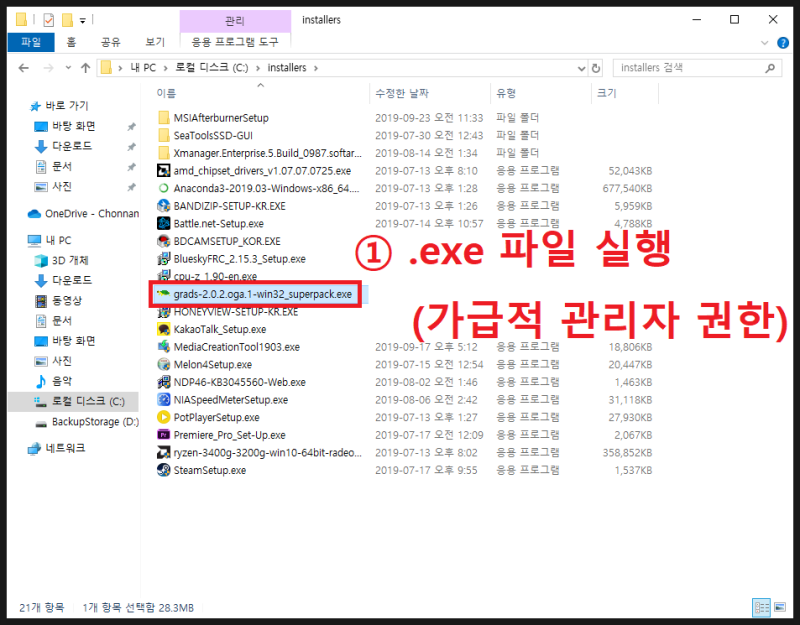
Task: Click the PotPlayerSetup.exe player icon
Action: pyautogui.click(x=165, y=417)
